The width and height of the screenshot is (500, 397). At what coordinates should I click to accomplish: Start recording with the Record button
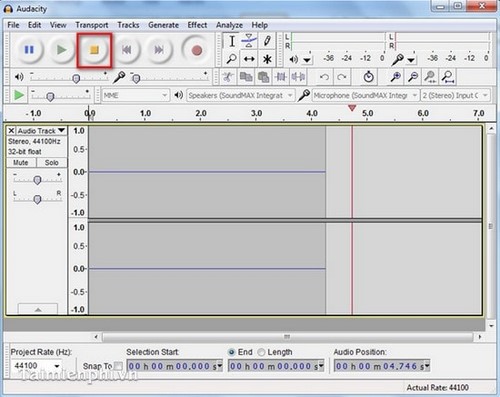(197, 50)
